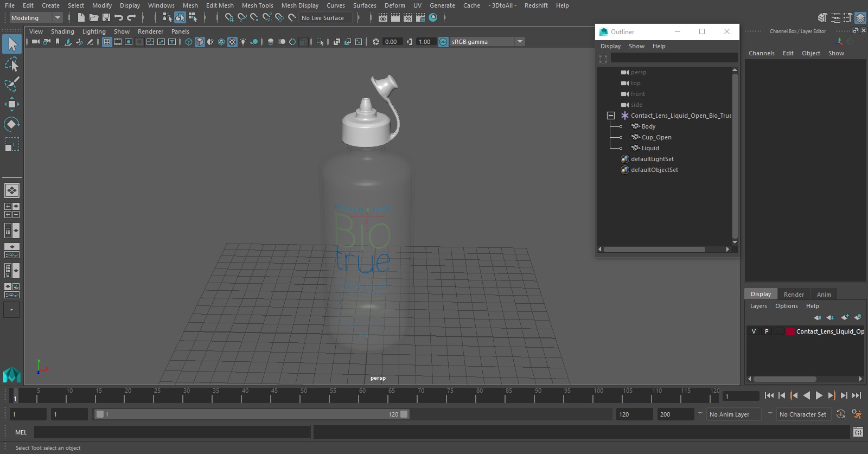The width and height of the screenshot is (868, 454).
Task: Expand the quick layout bottom arrow button
Action: (x=11, y=310)
